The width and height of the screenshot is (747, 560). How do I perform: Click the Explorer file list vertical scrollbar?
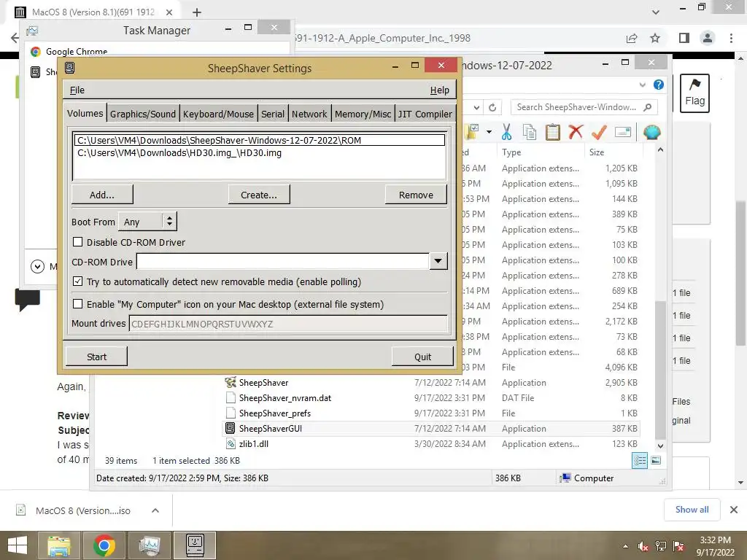pos(660,369)
